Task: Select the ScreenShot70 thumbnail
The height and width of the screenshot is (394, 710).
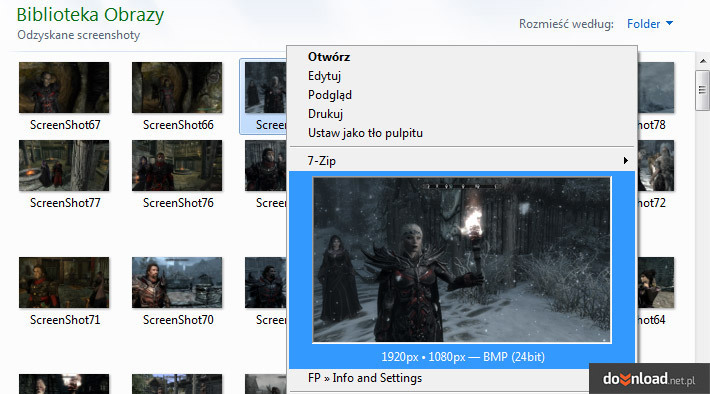Action: [x=177, y=283]
